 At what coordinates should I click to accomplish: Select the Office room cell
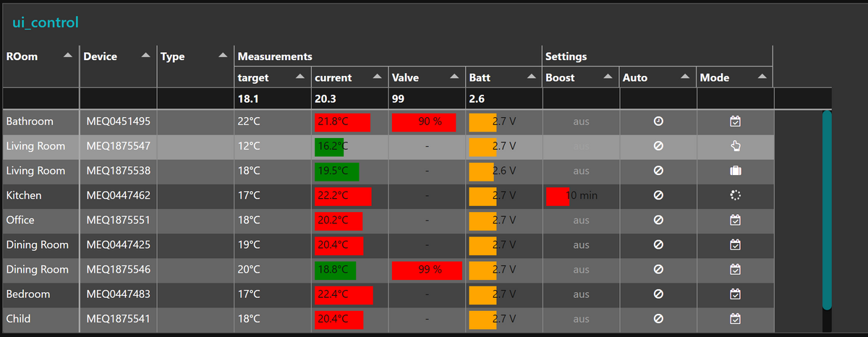click(x=40, y=220)
